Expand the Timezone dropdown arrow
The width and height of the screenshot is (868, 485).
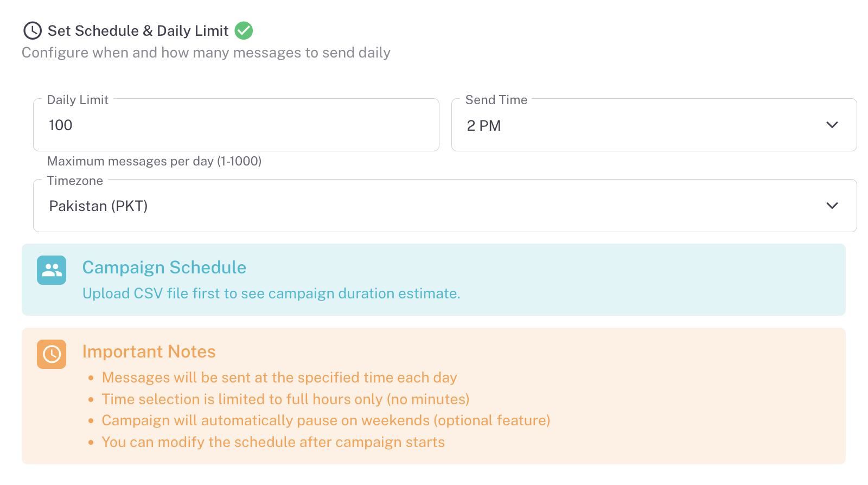pos(832,206)
